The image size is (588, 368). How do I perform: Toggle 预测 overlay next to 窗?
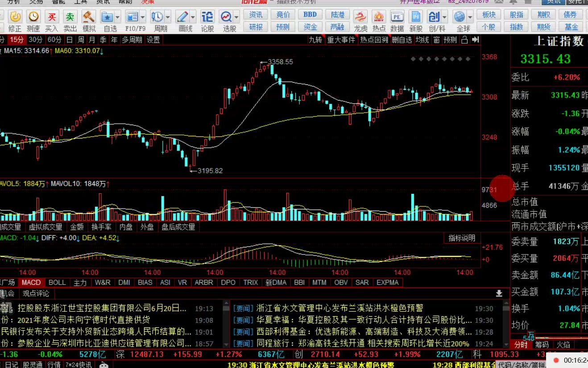[450, 40]
